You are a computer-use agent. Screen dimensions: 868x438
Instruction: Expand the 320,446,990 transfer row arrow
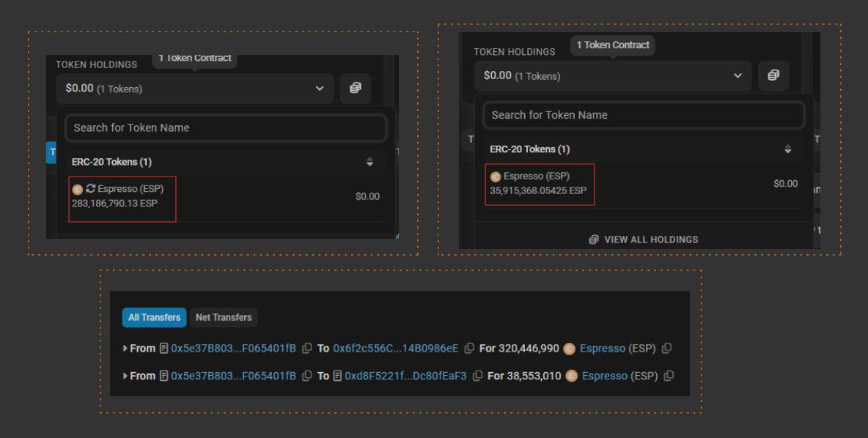click(125, 349)
